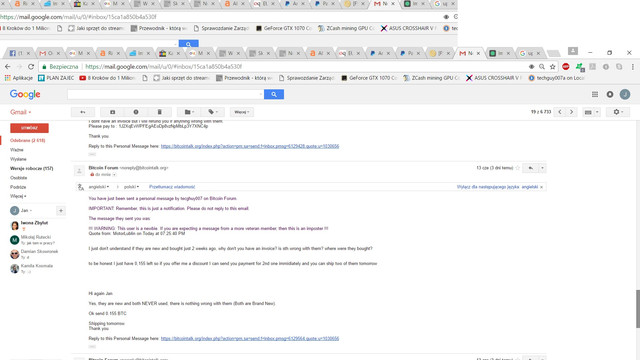The width and height of the screenshot is (640, 360).
Task: Click the back to inbox arrow button
Action: tap(83, 112)
